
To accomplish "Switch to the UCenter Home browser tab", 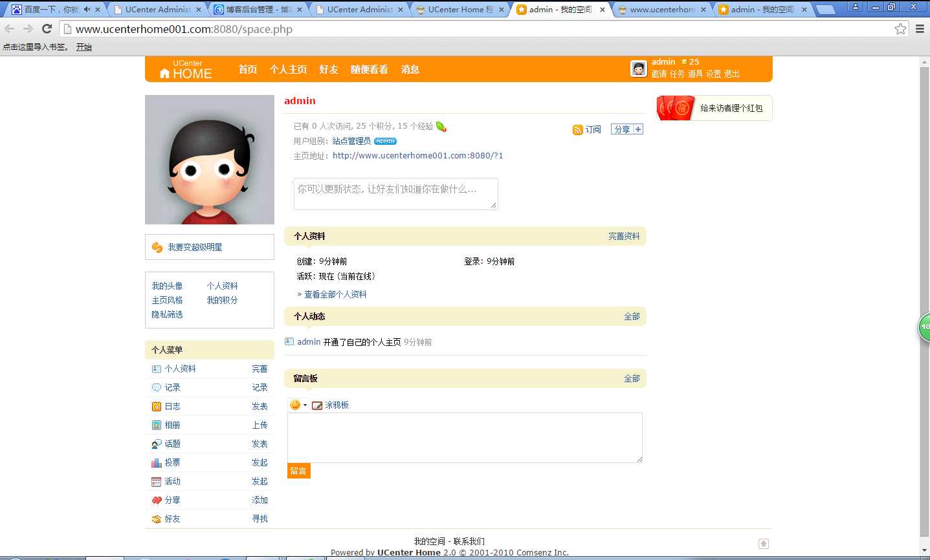I will pos(460,10).
